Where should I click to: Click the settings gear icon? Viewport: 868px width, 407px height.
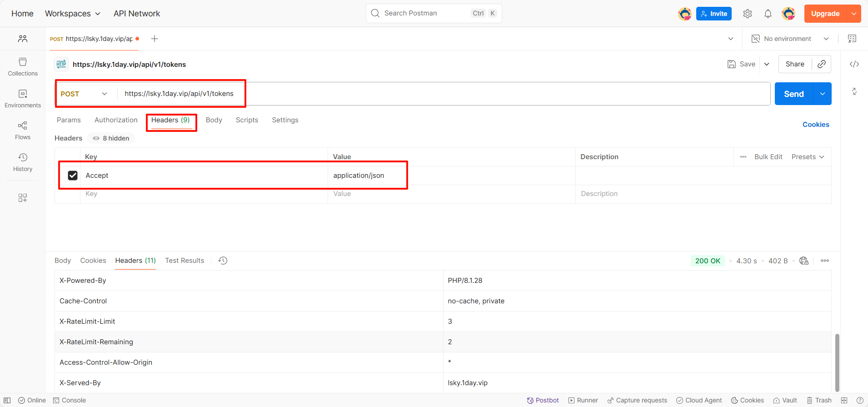pos(748,14)
